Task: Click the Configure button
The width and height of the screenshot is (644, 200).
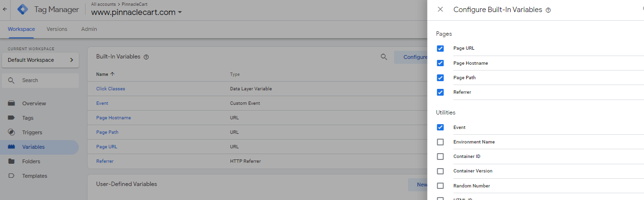Action: point(411,57)
